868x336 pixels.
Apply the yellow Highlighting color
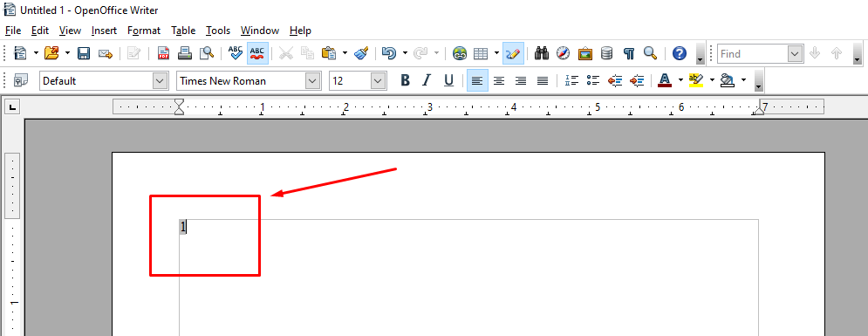696,81
